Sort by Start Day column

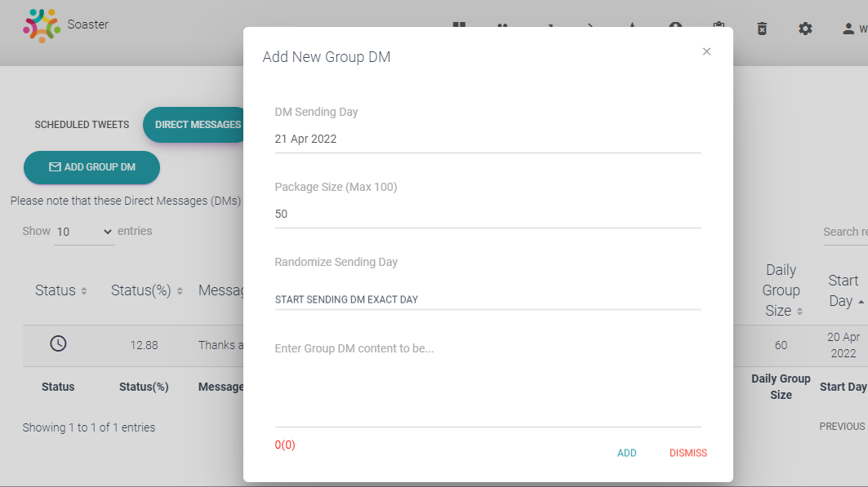[861, 302]
